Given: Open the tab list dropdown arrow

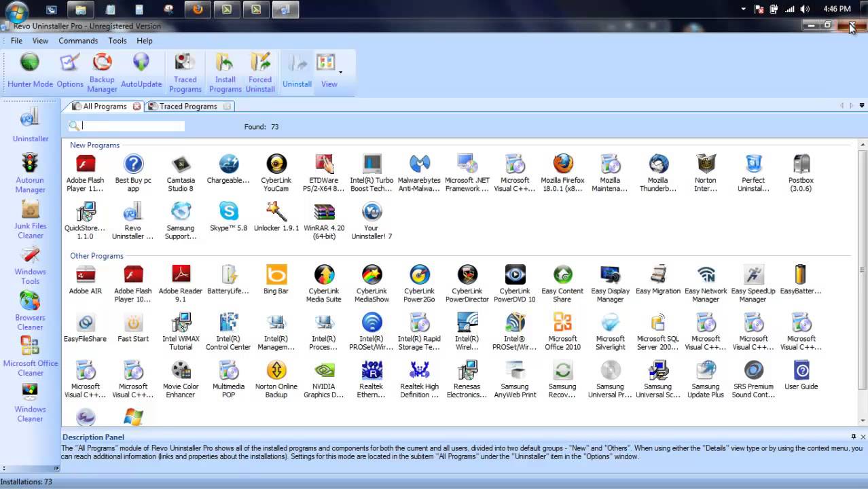Looking at the screenshot, I should (x=862, y=106).
